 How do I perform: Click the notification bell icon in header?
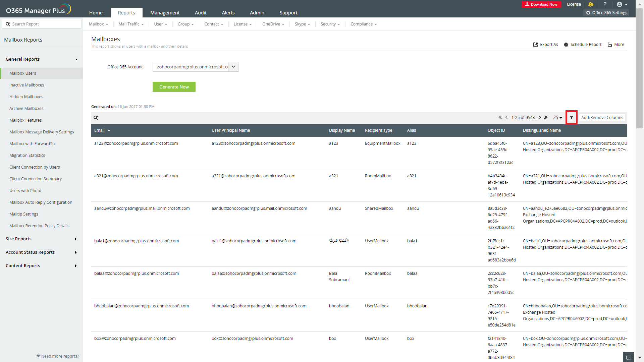pyautogui.click(x=591, y=4)
